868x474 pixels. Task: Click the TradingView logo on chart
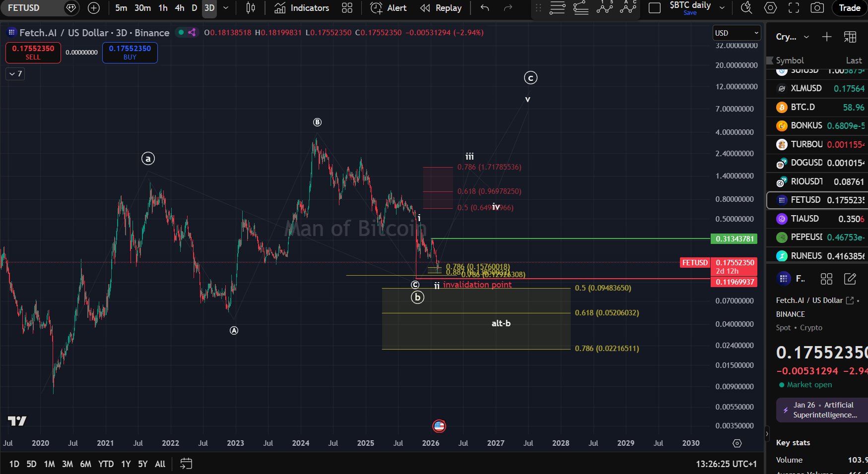click(17, 421)
